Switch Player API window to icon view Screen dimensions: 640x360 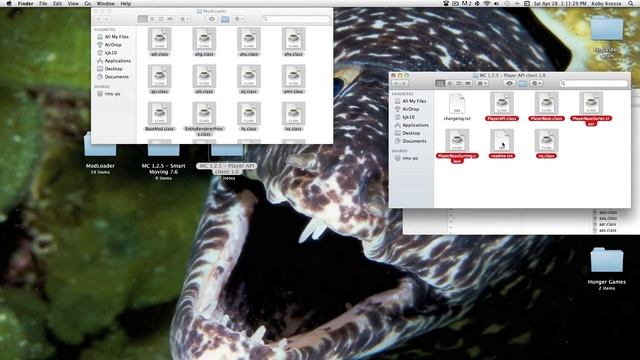pyautogui.click(x=440, y=83)
